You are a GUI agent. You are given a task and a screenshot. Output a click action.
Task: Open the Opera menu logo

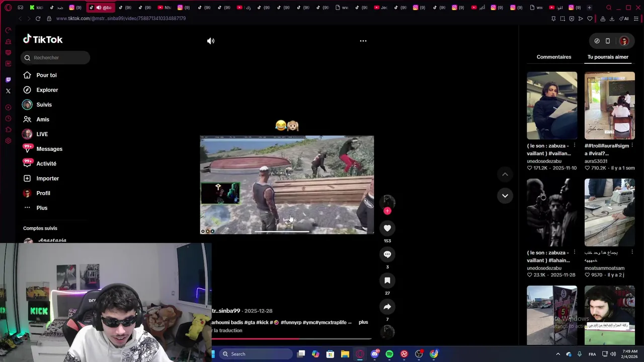coord(8,8)
